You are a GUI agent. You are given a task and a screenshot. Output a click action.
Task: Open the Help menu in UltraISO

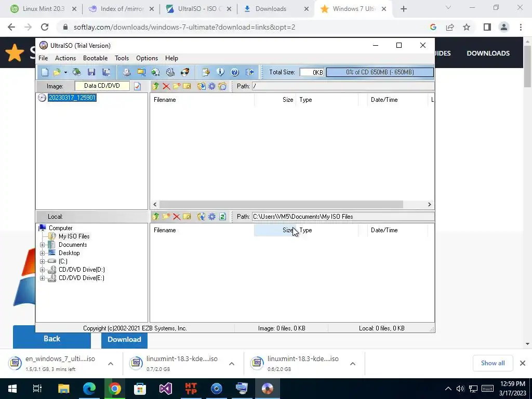(171, 58)
